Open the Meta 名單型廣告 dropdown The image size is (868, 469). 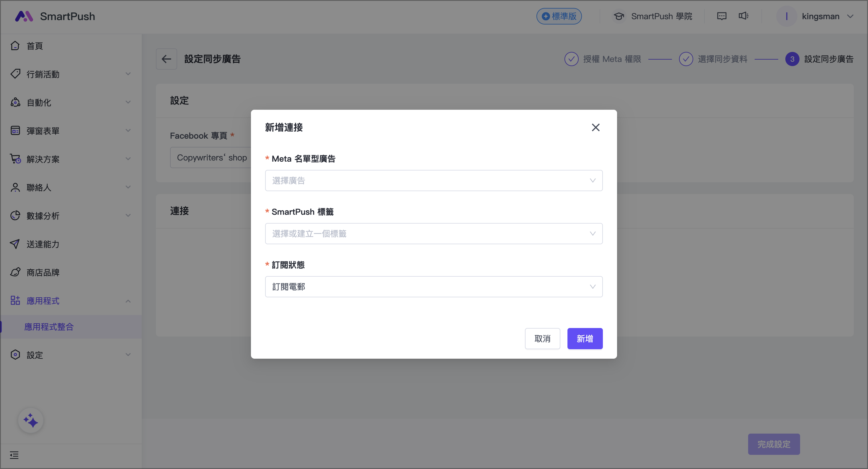(x=433, y=181)
